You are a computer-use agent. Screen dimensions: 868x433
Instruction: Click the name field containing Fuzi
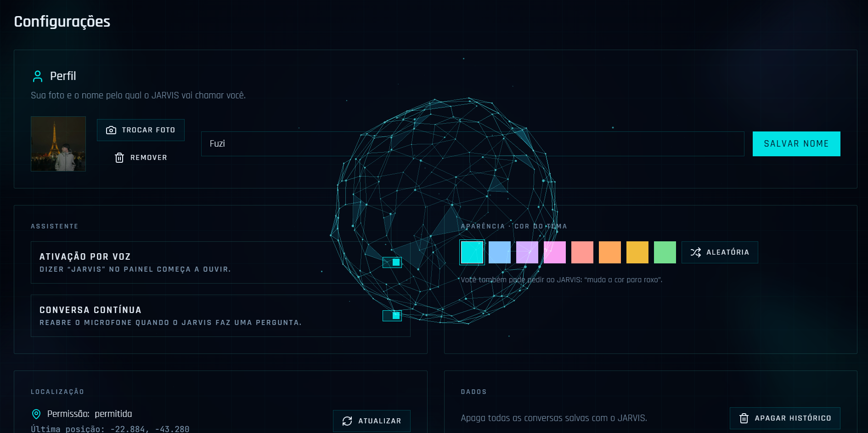coord(473,144)
